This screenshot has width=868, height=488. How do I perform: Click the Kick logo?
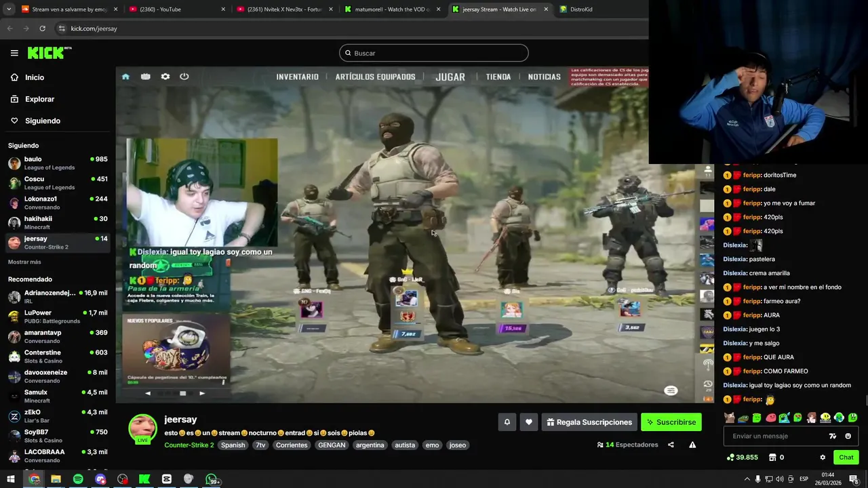tap(49, 53)
